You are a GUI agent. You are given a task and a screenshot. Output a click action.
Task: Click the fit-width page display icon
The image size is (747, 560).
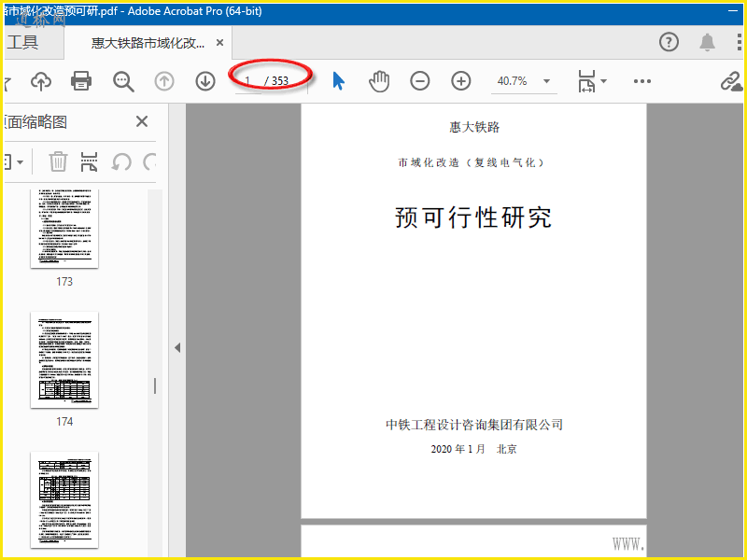pos(586,81)
